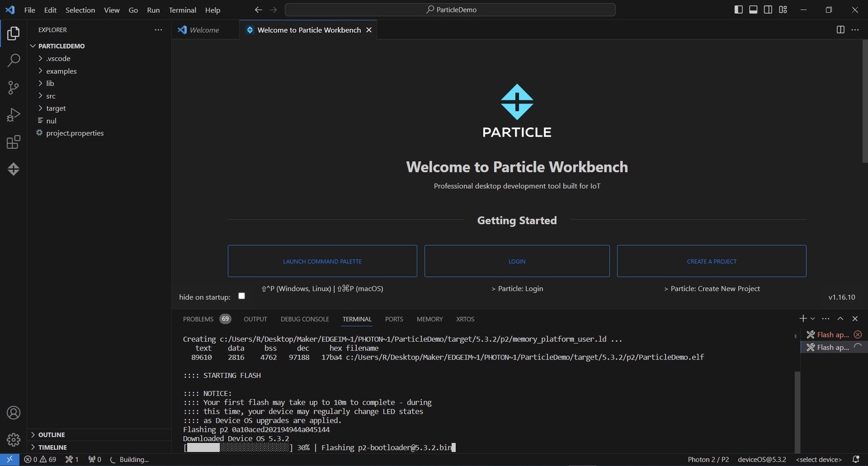Click the tasks running indicator in status bar
The width and height of the screenshot is (868, 466).
click(x=72, y=459)
